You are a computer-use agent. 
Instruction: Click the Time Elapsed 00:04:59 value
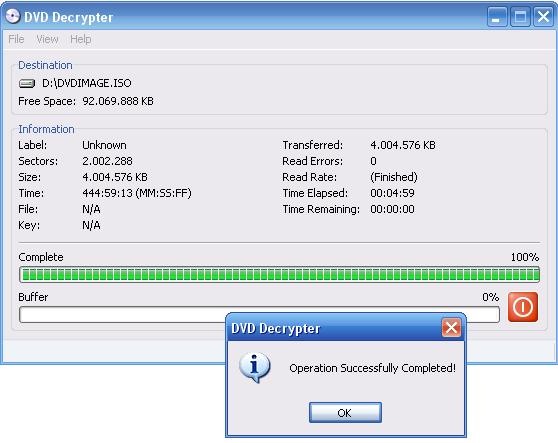pyautogui.click(x=392, y=193)
